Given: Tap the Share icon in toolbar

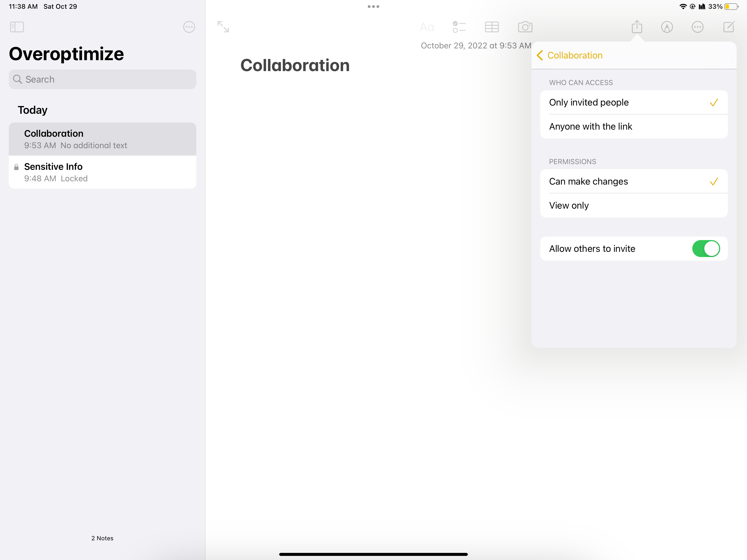Looking at the screenshot, I should [637, 27].
